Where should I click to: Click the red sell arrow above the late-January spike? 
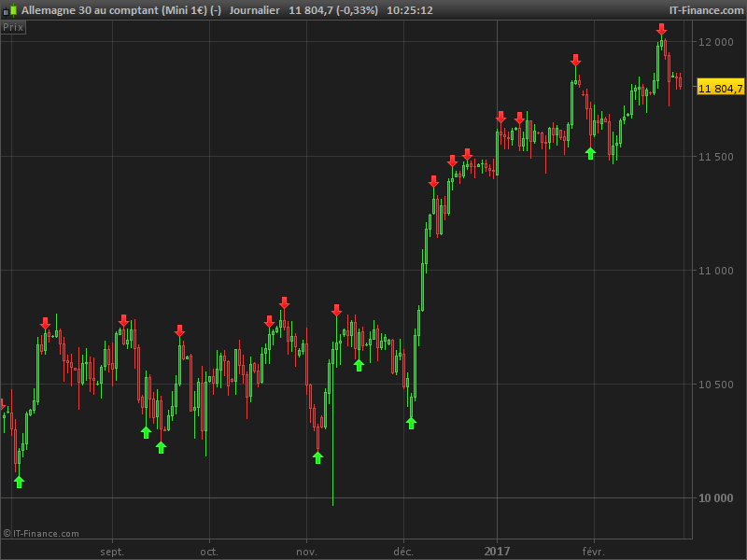[575, 60]
